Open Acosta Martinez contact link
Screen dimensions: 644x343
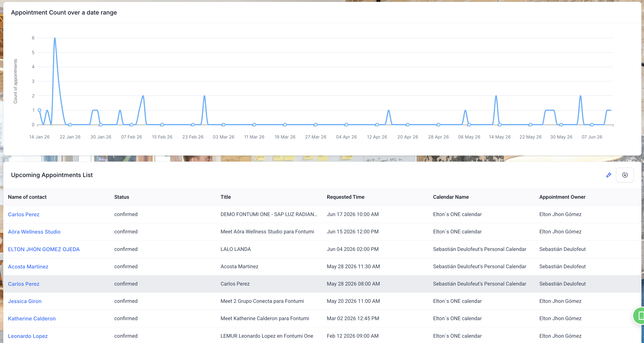[28, 267]
